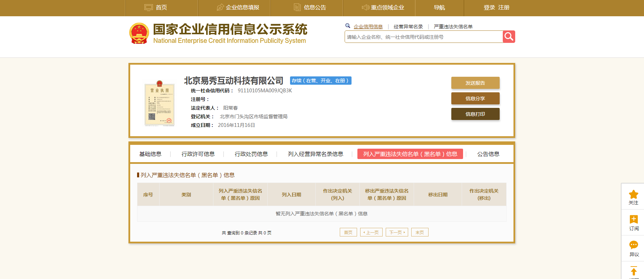Open the 导航 menu item
The height and width of the screenshot is (279, 644).
439,8
